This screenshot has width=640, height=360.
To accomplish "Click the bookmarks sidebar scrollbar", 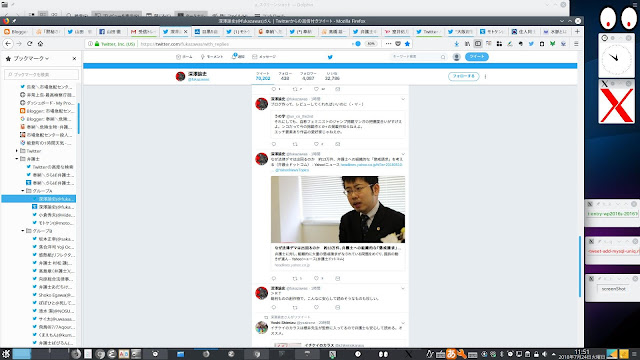I will (x=78, y=118).
